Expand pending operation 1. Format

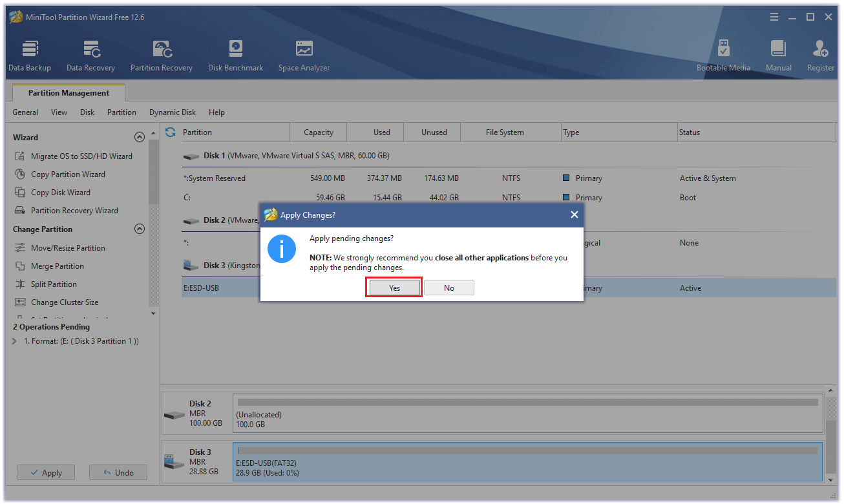(15, 341)
